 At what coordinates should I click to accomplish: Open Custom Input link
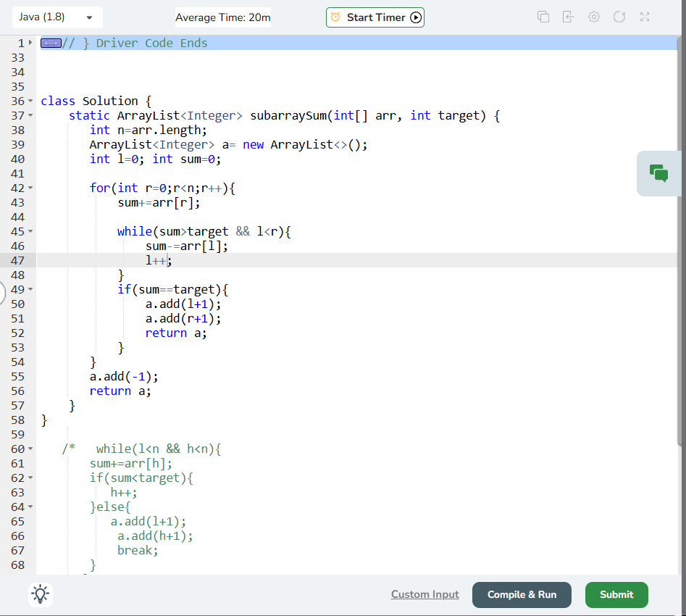pyautogui.click(x=424, y=594)
